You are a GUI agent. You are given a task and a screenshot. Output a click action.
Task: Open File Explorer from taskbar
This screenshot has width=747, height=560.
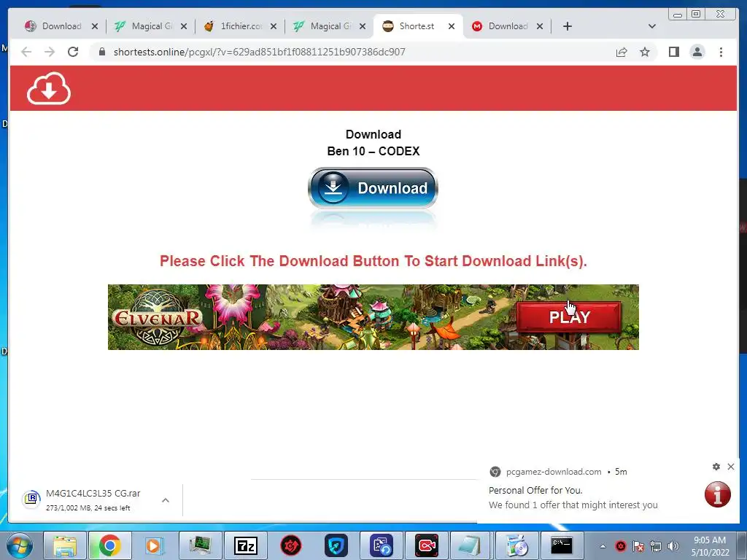[x=65, y=545]
